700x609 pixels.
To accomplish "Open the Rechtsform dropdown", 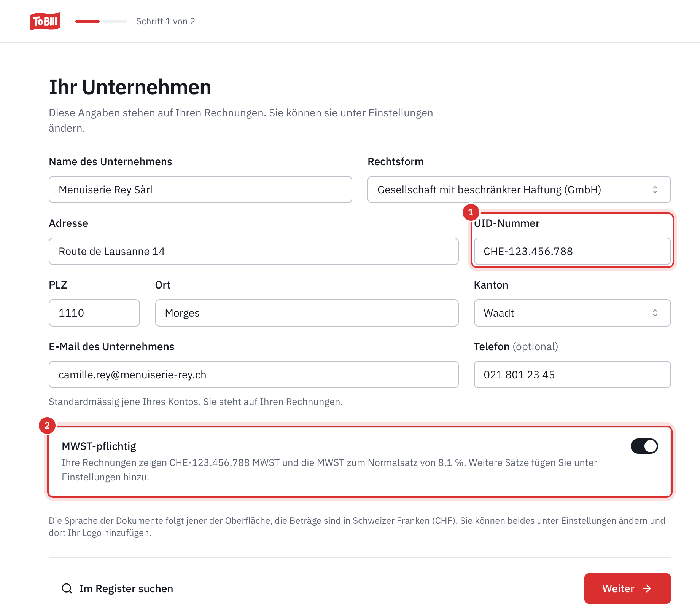I will pos(519,190).
